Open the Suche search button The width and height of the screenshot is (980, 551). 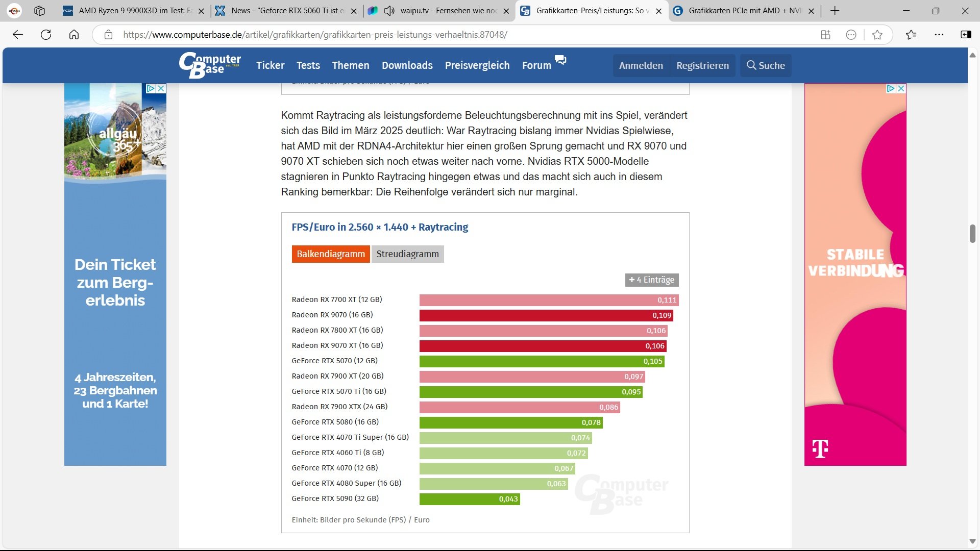tap(766, 65)
